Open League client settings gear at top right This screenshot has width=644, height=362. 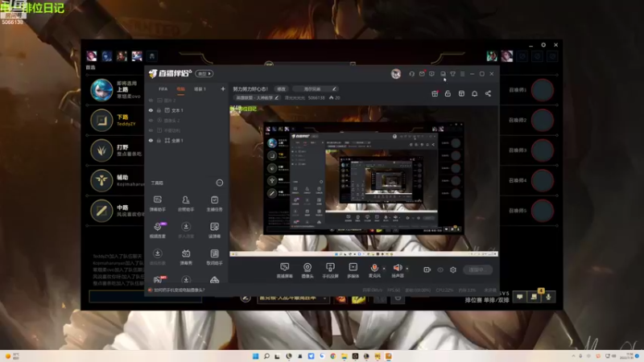(543, 45)
